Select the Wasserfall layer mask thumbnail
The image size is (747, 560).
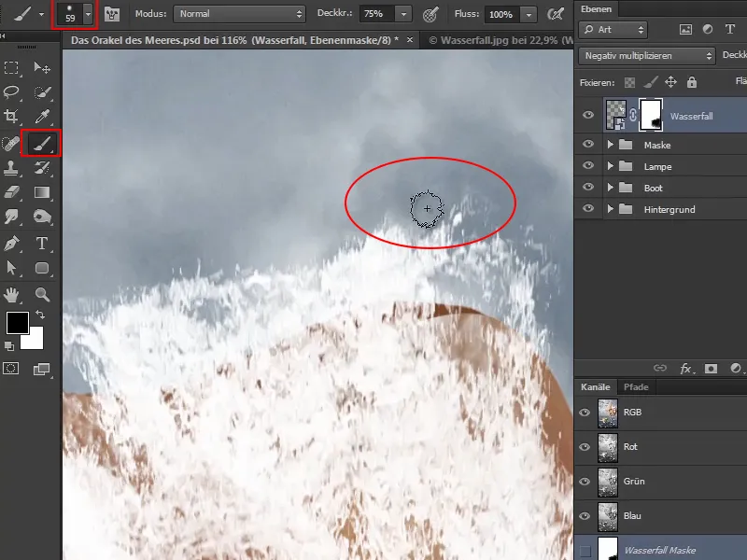click(x=650, y=115)
